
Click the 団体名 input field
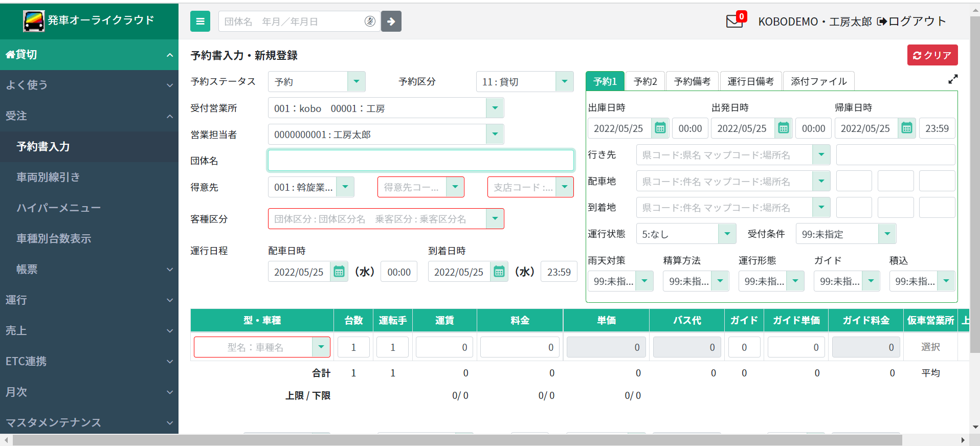point(420,161)
